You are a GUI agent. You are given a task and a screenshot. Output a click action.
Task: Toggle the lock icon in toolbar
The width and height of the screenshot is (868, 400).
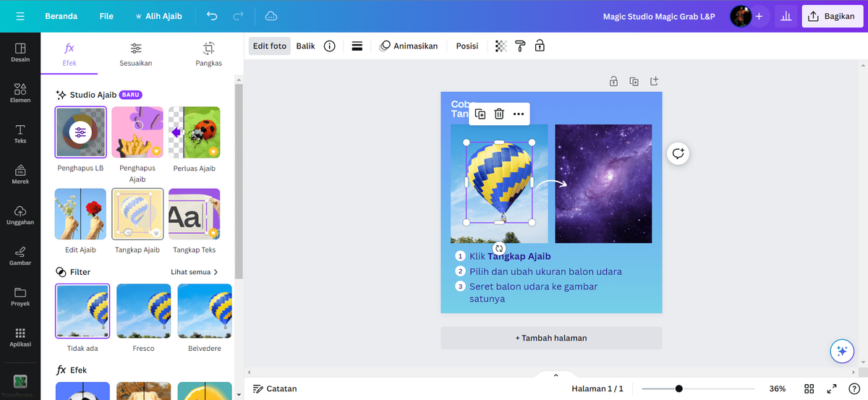(540, 46)
